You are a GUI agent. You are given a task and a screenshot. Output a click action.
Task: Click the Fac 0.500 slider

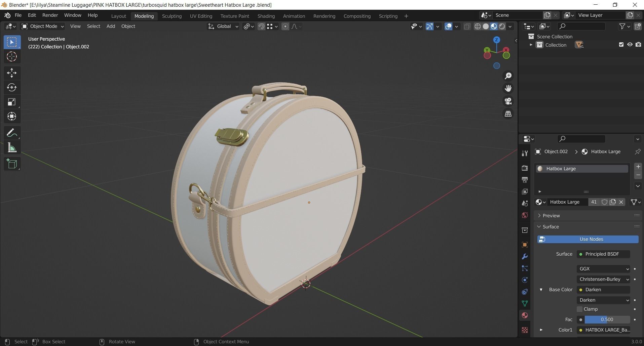607,319
